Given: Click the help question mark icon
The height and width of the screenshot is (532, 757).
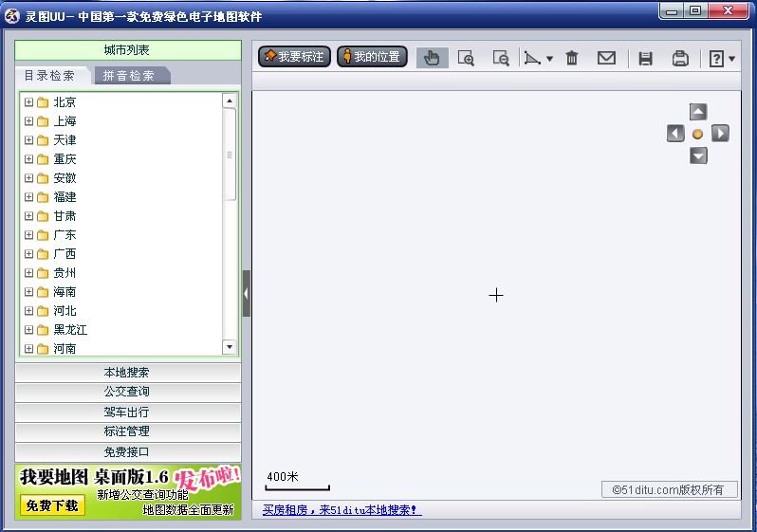Looking at the screenshot, I should pos(716,59).
